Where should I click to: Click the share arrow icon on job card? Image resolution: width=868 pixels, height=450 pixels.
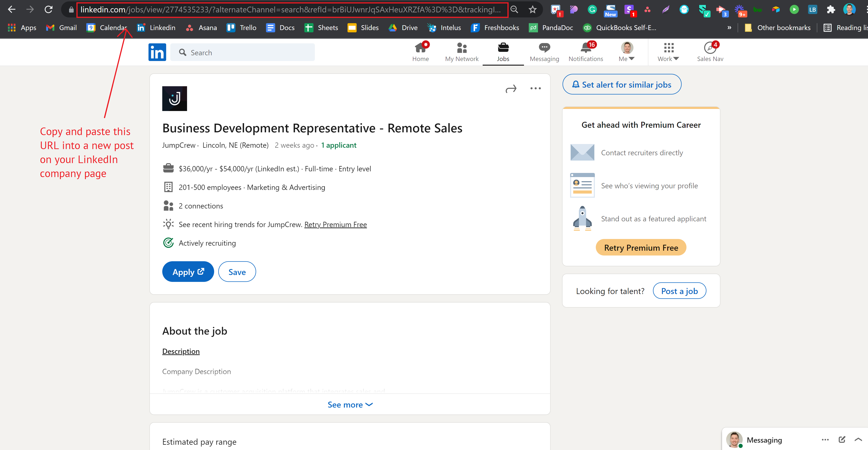tap(511, 89)
